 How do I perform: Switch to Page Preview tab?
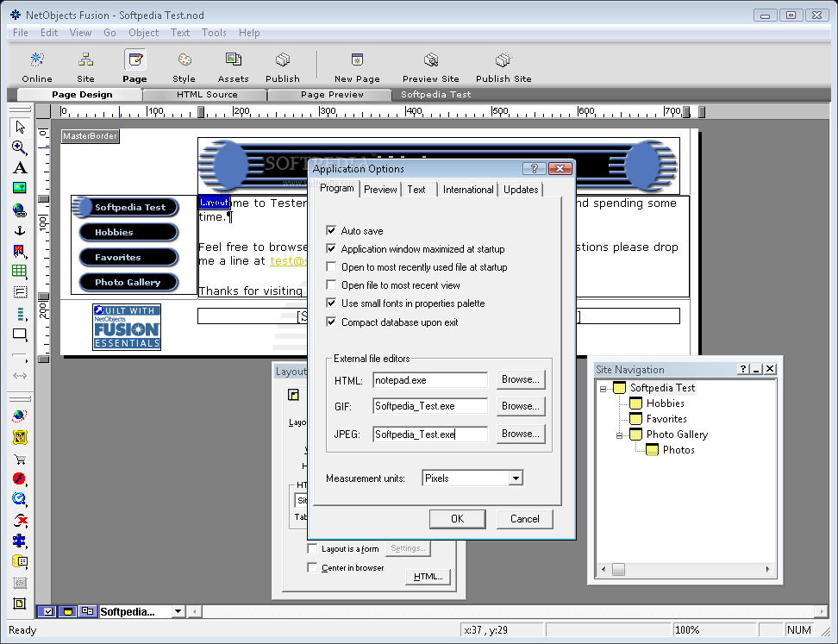(332, 95)
